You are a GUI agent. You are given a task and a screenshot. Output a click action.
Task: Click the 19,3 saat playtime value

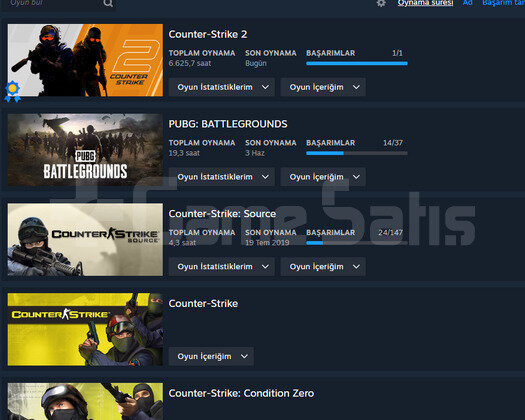(184, 153)
